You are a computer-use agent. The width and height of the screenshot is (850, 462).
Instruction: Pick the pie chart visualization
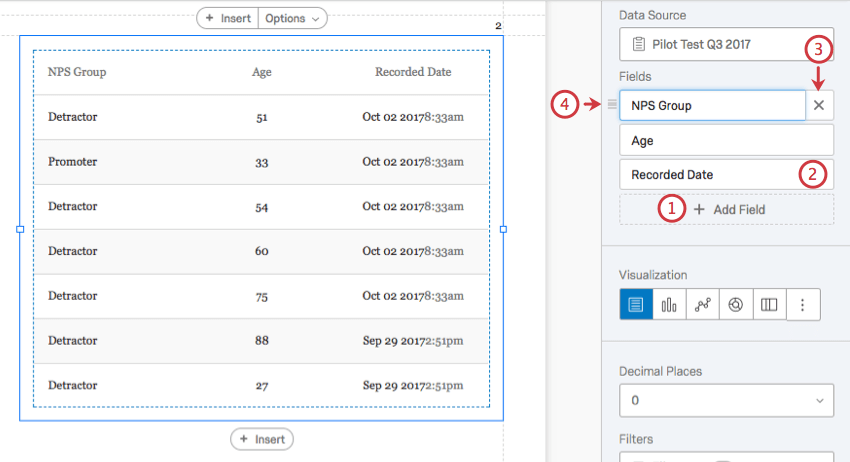735,305
